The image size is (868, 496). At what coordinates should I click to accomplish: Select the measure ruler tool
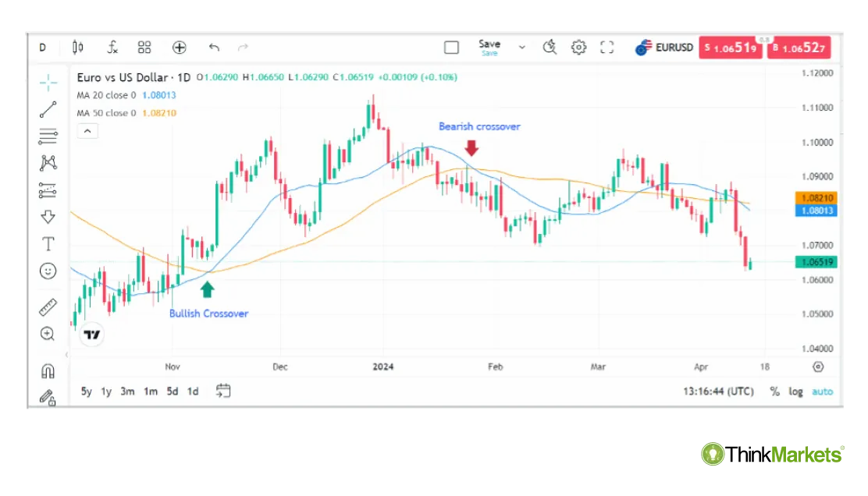[48, 306]
